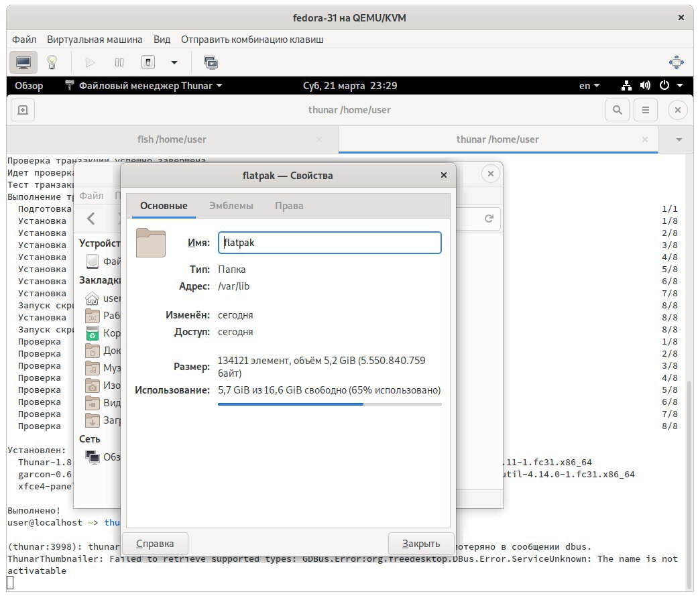Open the en keyboard layout selector
700x598 pixels.
[589, 86]
